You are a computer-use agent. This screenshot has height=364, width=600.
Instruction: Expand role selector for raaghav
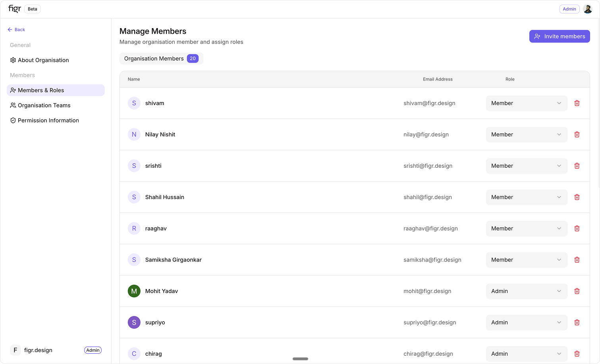click(x=527, y=228)
